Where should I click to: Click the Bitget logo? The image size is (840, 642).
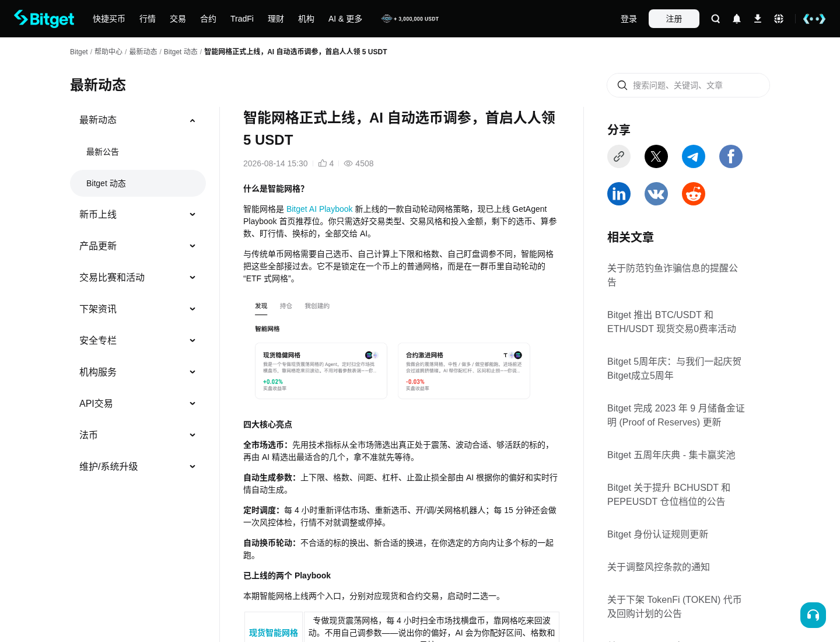coord(44,19)
